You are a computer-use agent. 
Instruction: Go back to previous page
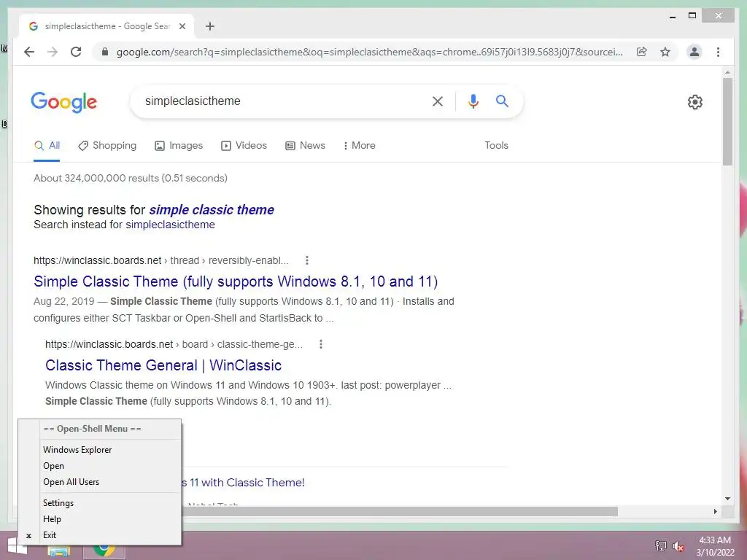pos(29,52)
